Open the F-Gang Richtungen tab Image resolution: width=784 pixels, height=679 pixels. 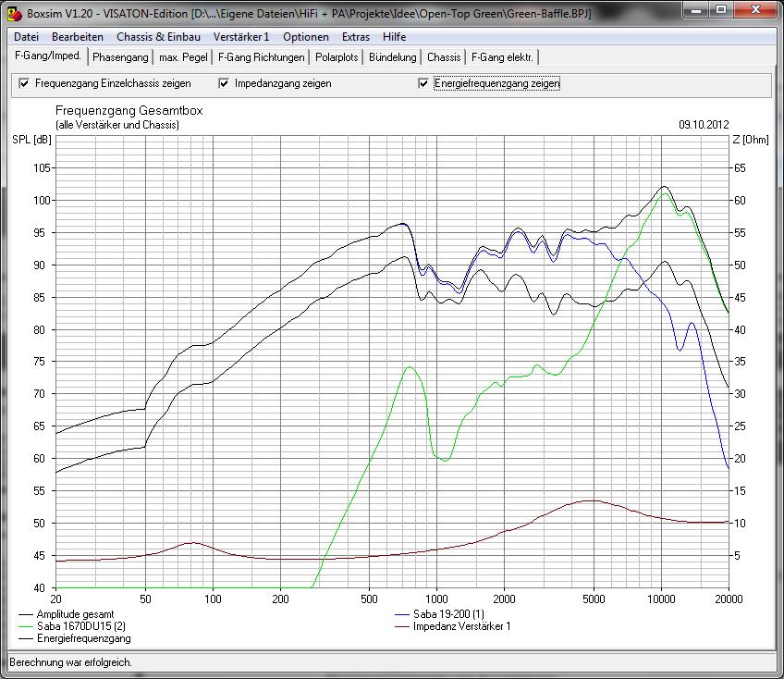point(262,57)
